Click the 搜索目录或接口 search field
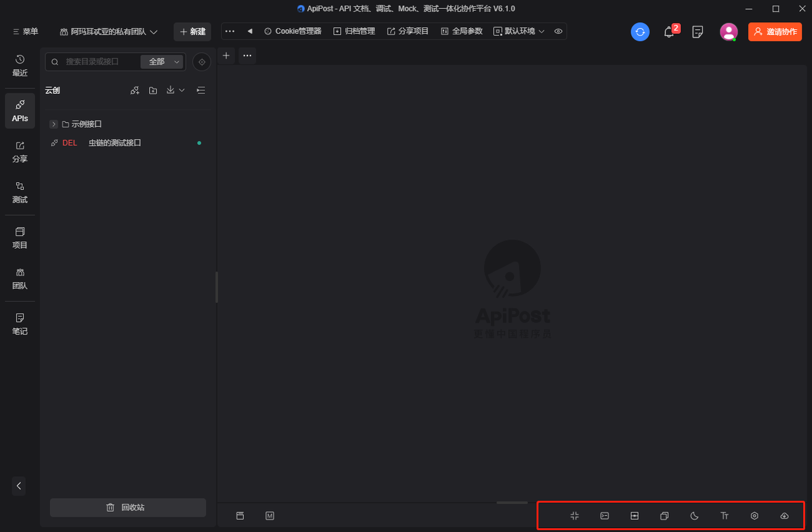Image resolution: width=812 pixels, height=532 pixels. click(93, 62)
